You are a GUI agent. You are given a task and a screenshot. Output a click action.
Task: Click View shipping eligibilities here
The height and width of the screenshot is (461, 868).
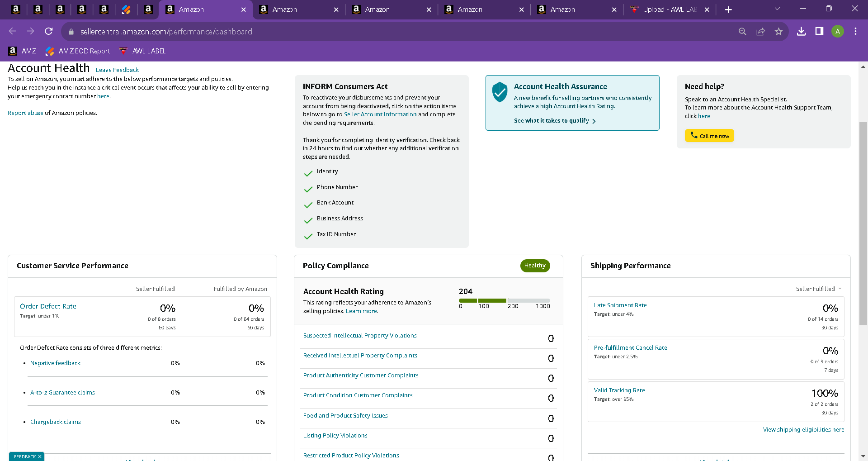pos(803,430)
